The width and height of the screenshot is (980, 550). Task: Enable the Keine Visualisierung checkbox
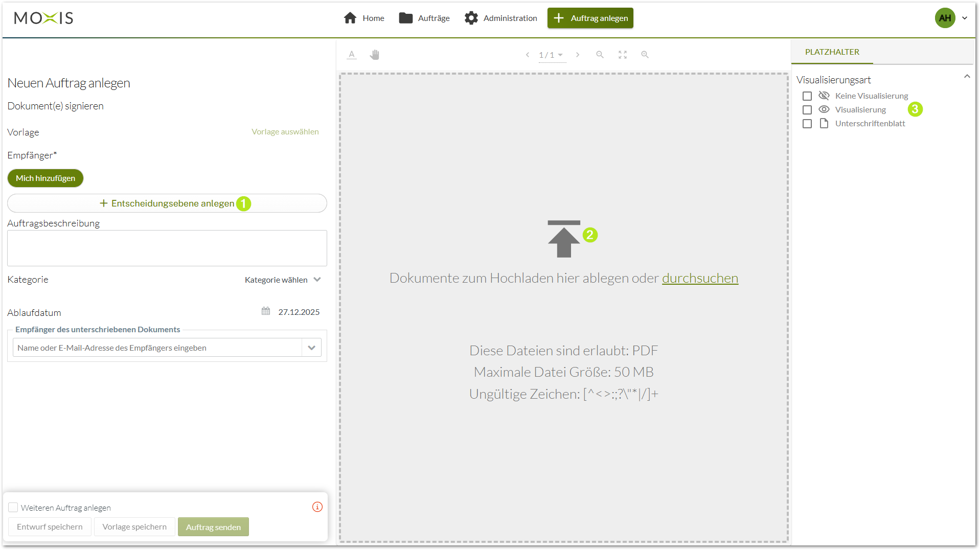(807, 96)
